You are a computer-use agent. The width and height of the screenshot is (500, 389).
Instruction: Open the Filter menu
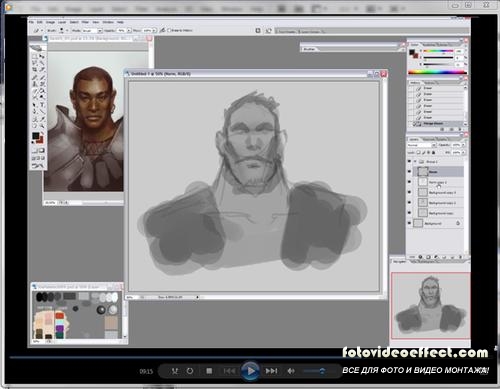pyautogui.click(x=85, y=22)
